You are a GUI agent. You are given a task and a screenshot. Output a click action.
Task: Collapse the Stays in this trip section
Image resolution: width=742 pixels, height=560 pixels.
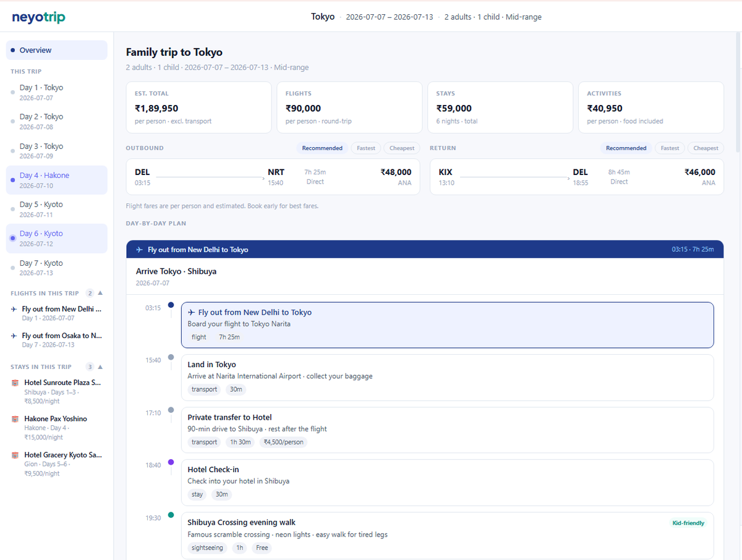[x=100, y=367]
